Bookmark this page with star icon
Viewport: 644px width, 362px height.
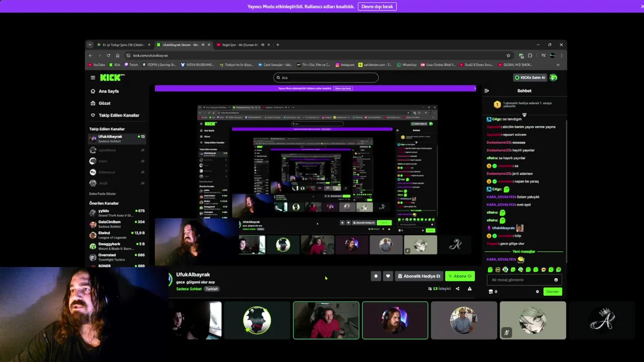[x=508, y=55]
